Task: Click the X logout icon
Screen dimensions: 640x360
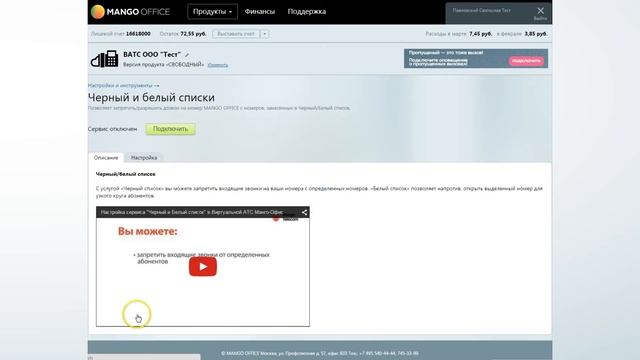Action: coord(540,11)
